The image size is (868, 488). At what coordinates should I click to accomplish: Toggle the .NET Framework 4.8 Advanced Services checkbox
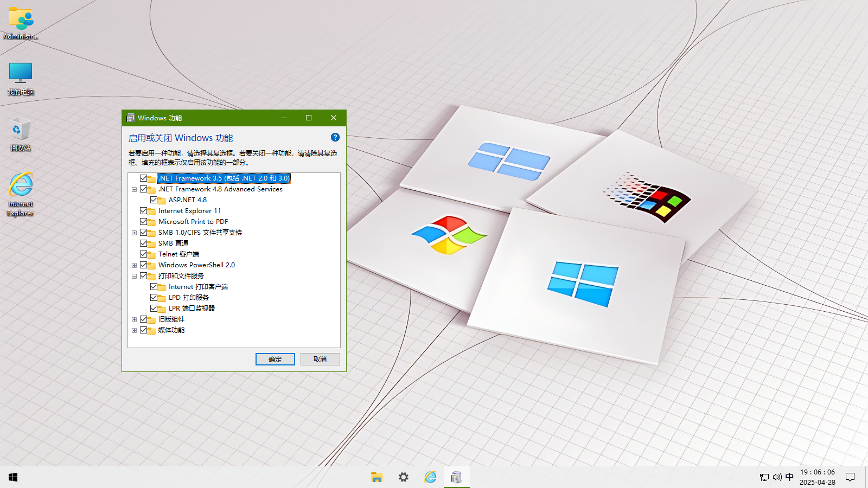click(143, 189)
